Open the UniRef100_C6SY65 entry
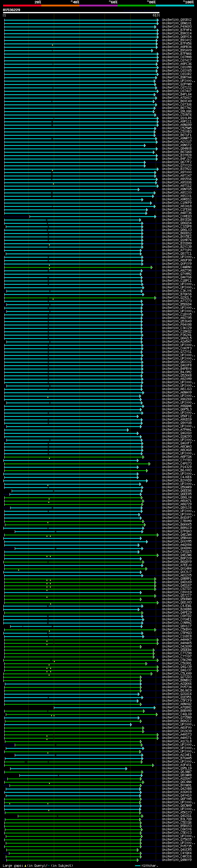Screen dimensions: 197x868 [x=177, y=71]
